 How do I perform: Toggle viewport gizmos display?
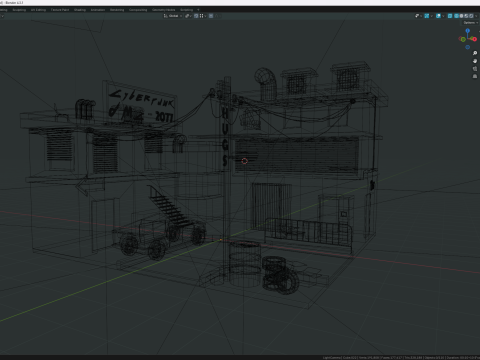(x=427, y=16)
